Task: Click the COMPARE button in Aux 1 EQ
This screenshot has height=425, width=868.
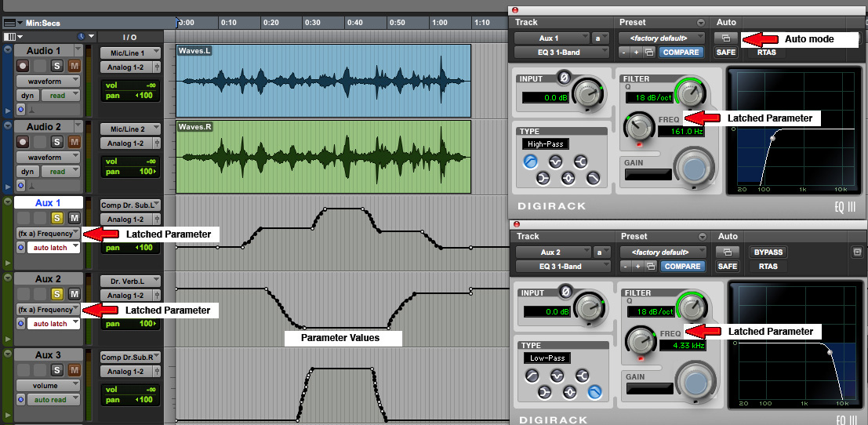Action: tap(680, 53)
